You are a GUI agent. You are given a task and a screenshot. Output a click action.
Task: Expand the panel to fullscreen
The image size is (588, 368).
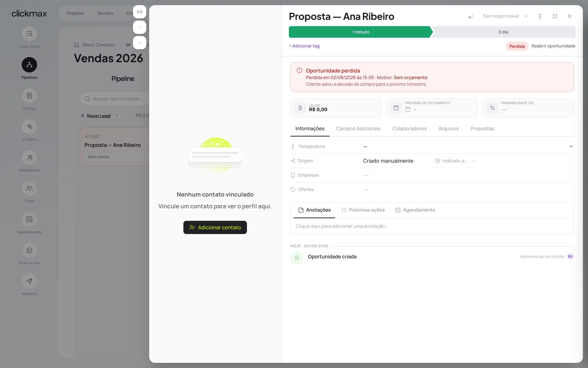pos(555,16)
